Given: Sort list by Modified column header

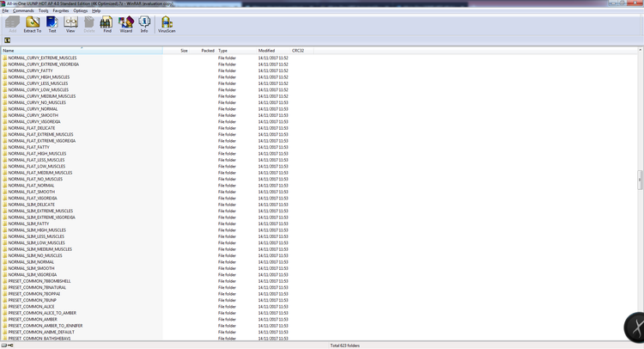Looking at the screenshot, I should tap(273, 51).
